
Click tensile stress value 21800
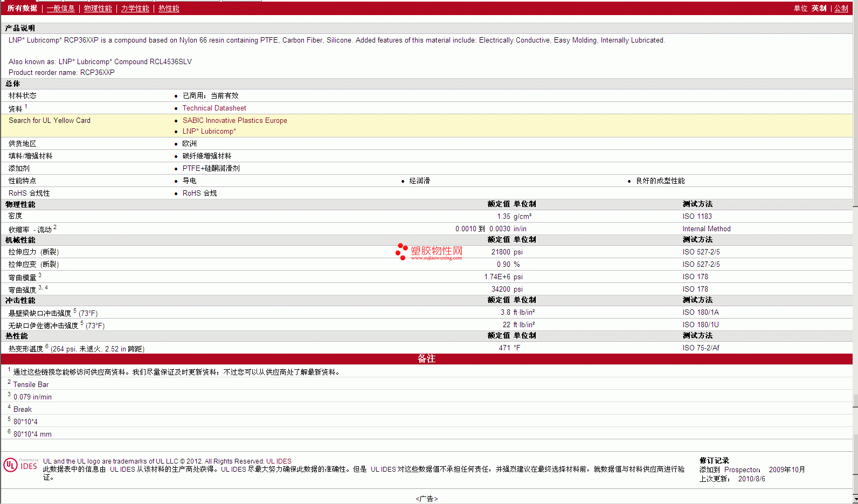[x=501, y=252]
